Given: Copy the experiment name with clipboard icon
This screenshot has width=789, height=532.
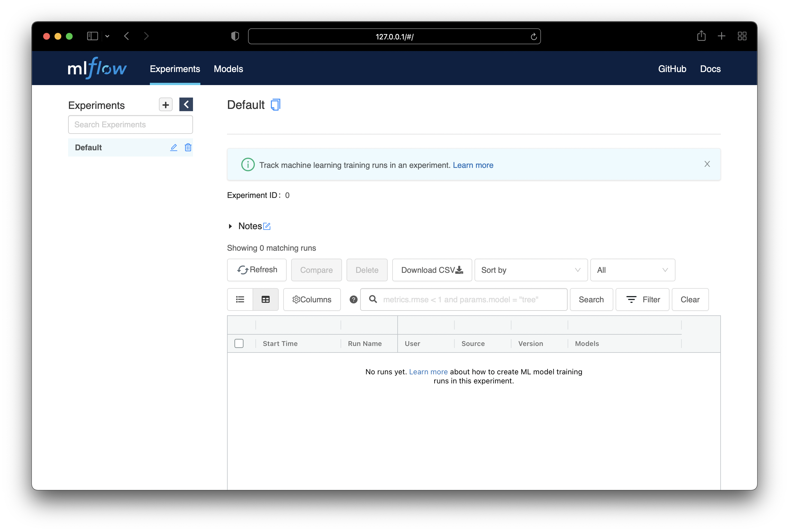Looking at the screenshot, I should point(275,105).
